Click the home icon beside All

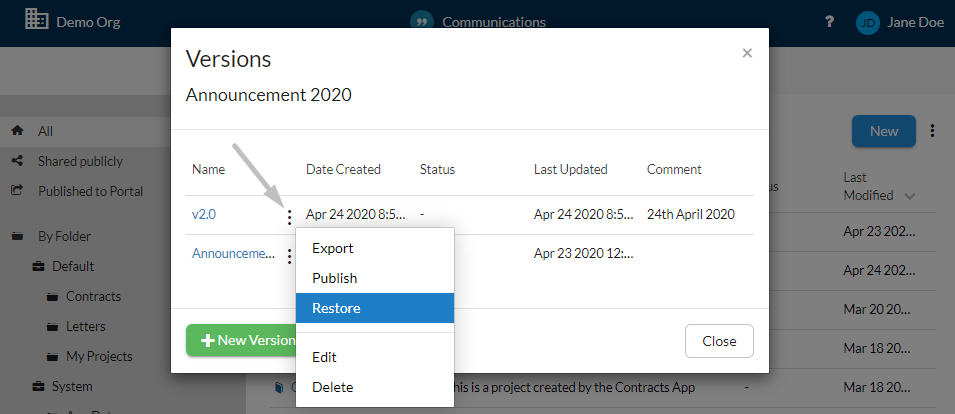coord(18,131)
